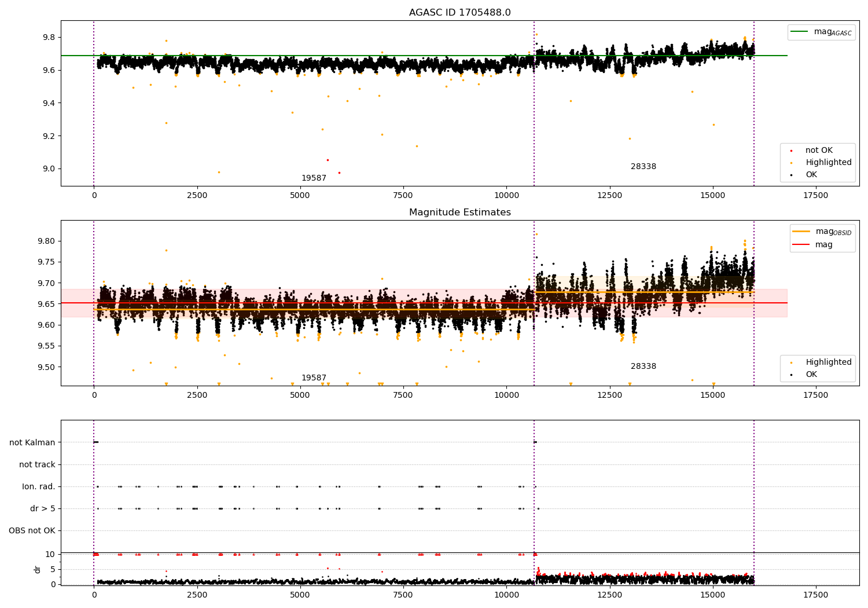Click y-tick 10 on the dr axis
This screenshot has width=868, height=608.
pyautogui.click(x=50, y=555)
